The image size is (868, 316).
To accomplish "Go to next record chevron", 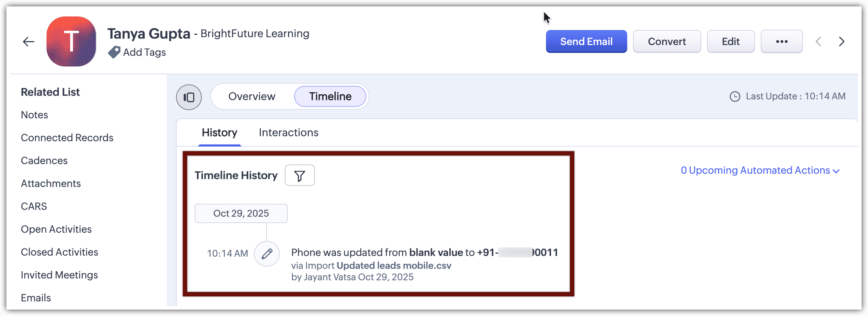I will point(842,41).
